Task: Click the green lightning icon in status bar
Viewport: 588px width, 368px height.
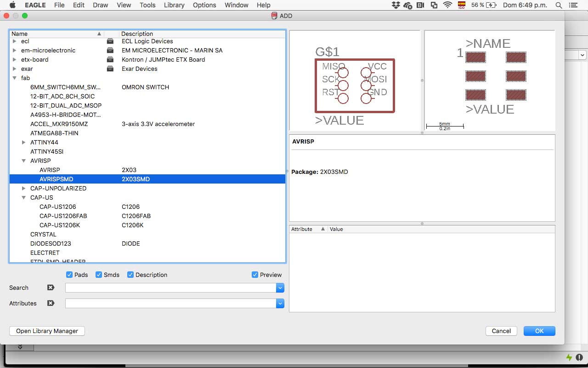Action: tap(569, 357)
